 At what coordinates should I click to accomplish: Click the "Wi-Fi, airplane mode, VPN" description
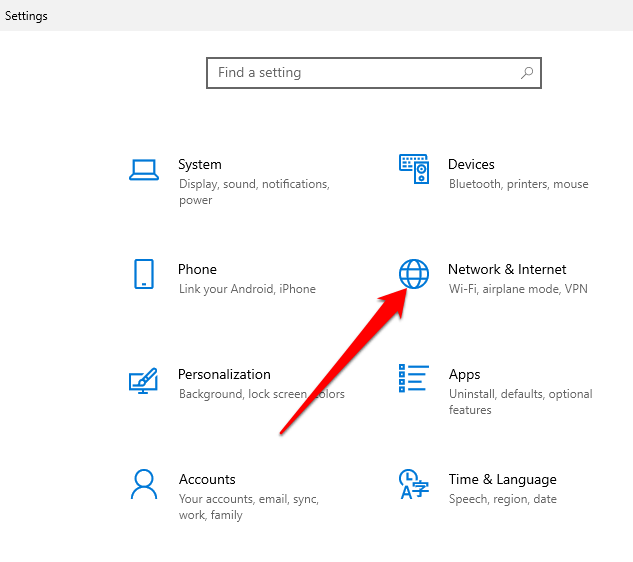(x=518, y=289)
